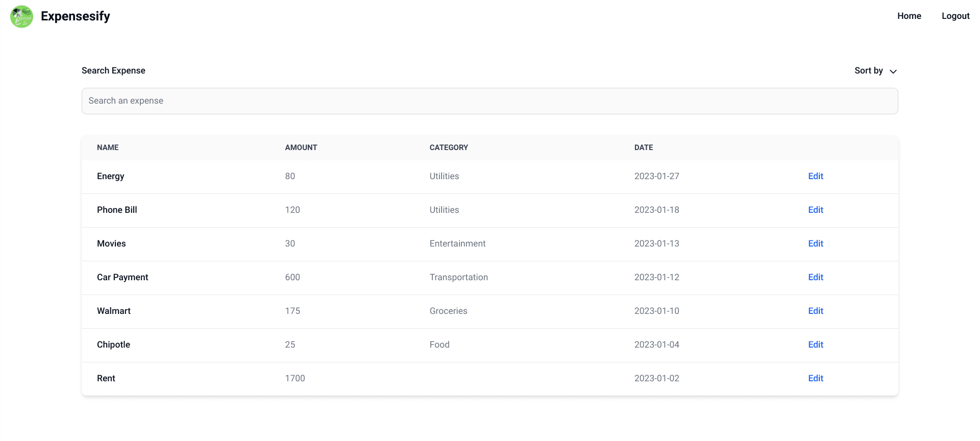Click the DATE column header
Screen dimensions: 980x441
[x=644, y=148]
